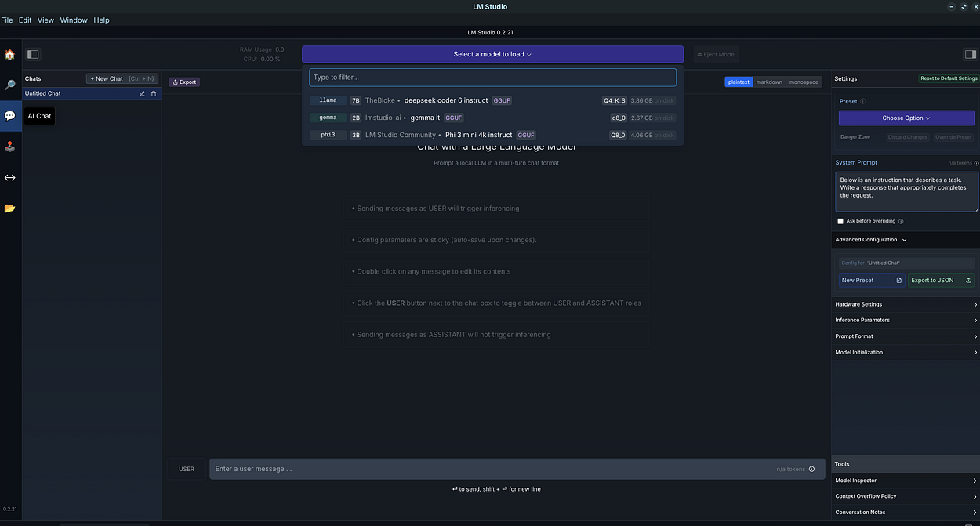This screenshot has width=980, height=526.
Task: Open the Help menu
Action: [x=101, y=20]
